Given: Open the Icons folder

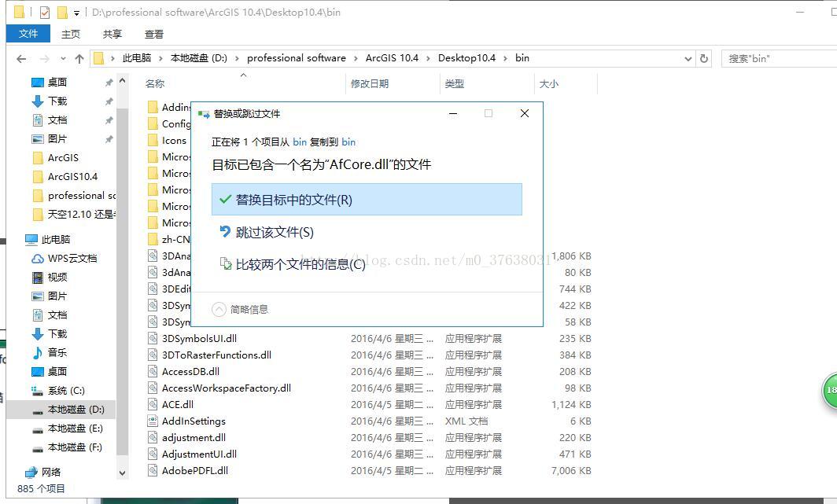Looking at the screenshot, I should click(x=174, y=140).
